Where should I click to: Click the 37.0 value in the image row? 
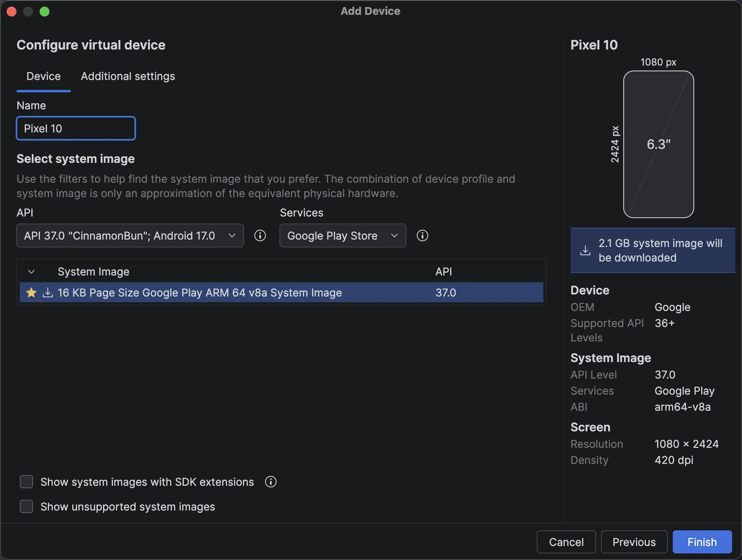(446, 293)
